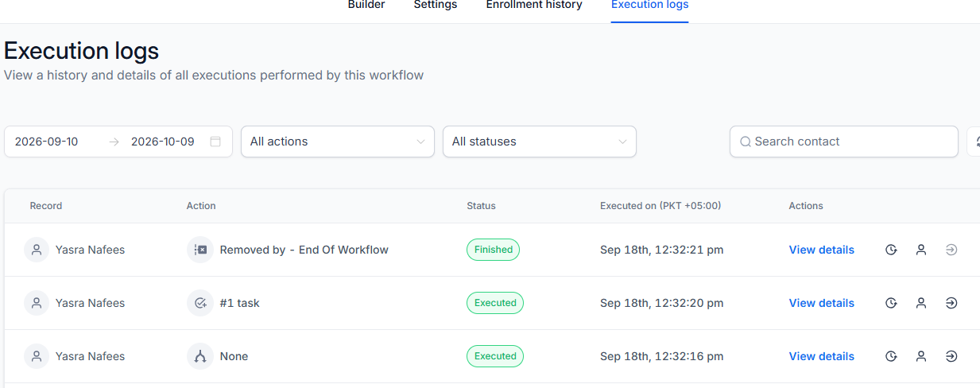This screenshot has width=980, height=388.
Task: Click the Actions column header
Action: [x=806, y=206]
